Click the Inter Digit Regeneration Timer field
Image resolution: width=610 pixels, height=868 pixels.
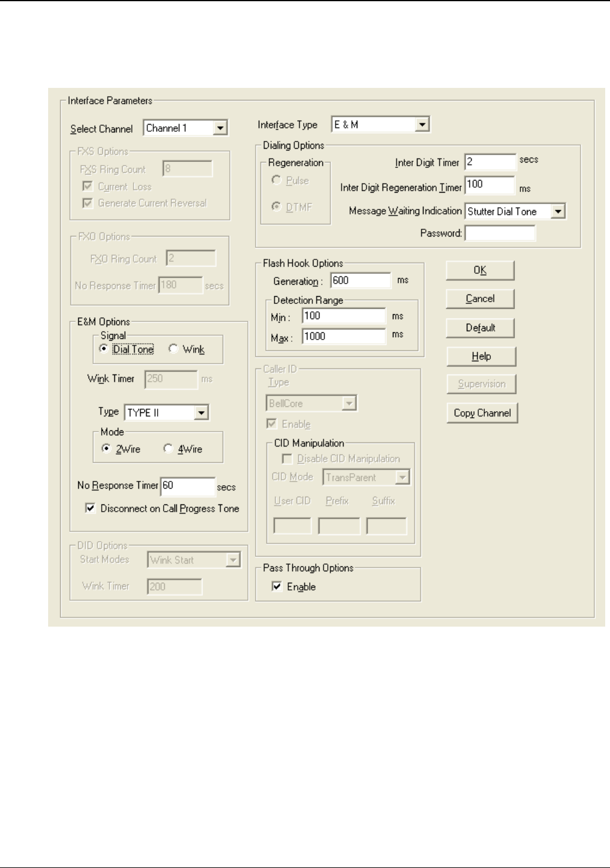(490, 185)
